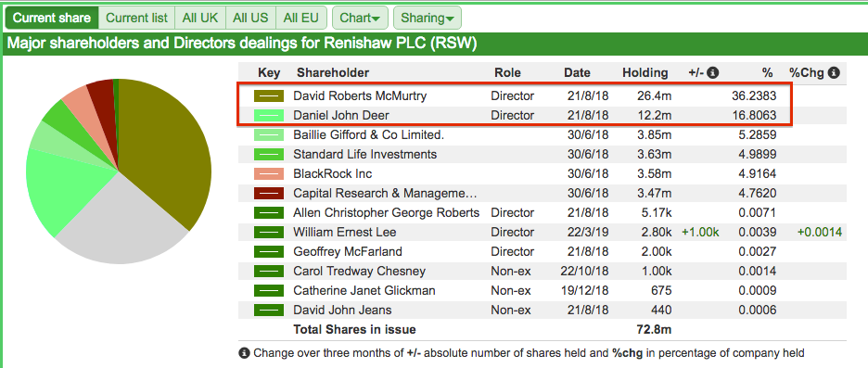This screenshot has width=868, height=368.
Task: Switch to the Current share tab
Action: [x=52, y=18]
